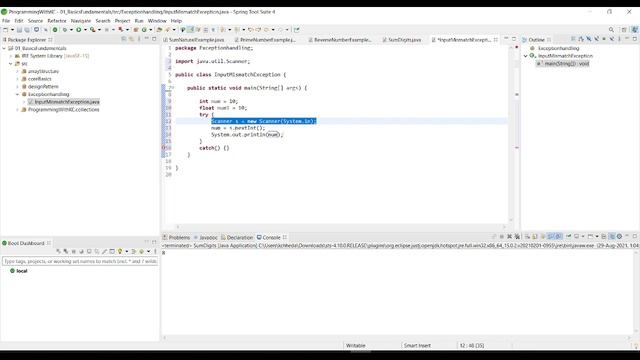This screenshot has height=360, width=640.
Task: Click the editor horizontal scrollbar
Action: pyautogui.click(x=341, y=227)
